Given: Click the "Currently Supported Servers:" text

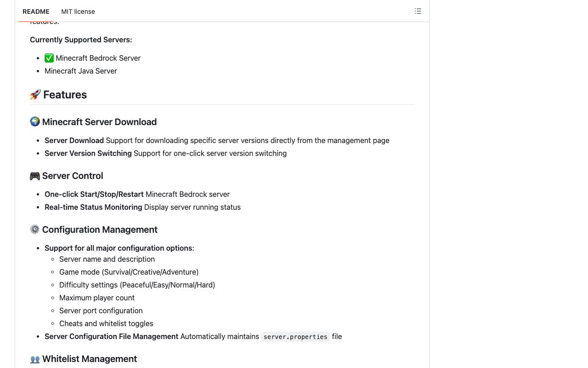Looking at the screenshot, I should click(x=81, y=40).
